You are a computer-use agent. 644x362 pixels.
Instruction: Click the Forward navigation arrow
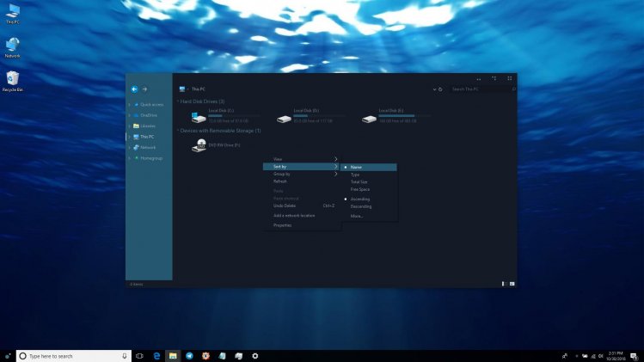tap(144, 89)
